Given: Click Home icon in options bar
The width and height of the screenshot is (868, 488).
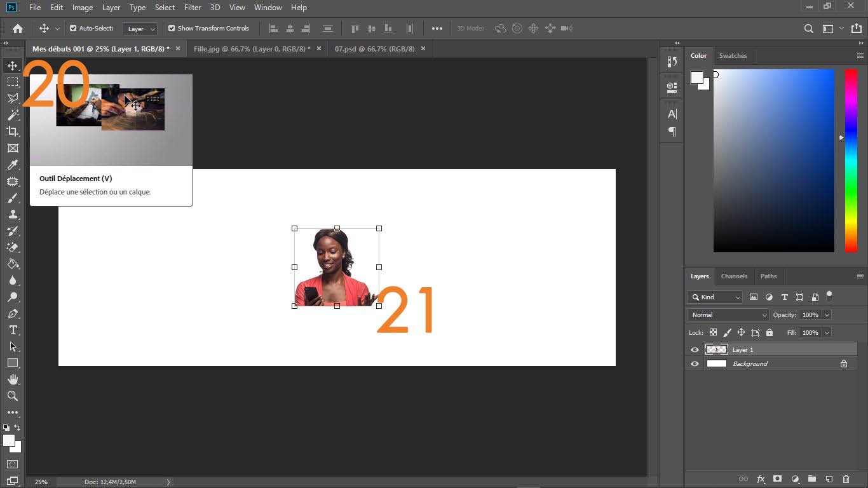Looking at the screenshot, I should pyautogui.click(x=18, y=29).
